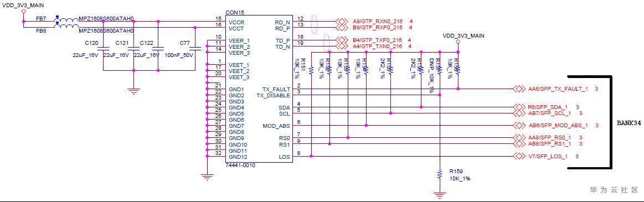
Task: Click the off-page port symbol for AB6/SFP_MOD_ABS_1
Action: tap(519, 125)
